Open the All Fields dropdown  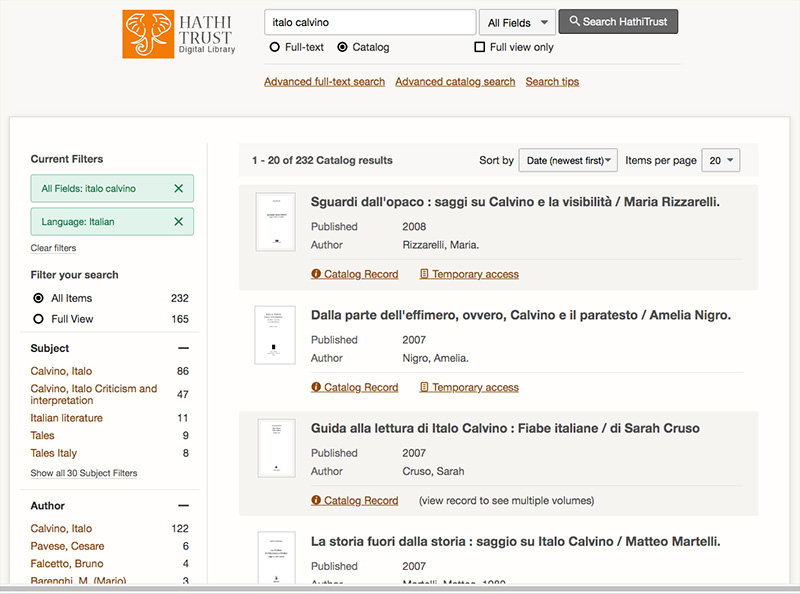tap(517, 22)
